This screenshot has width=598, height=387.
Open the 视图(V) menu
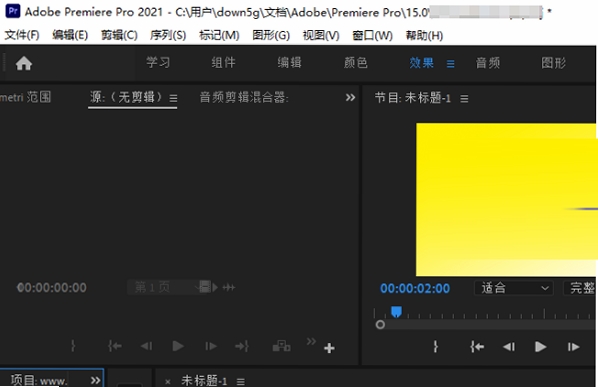321,35
